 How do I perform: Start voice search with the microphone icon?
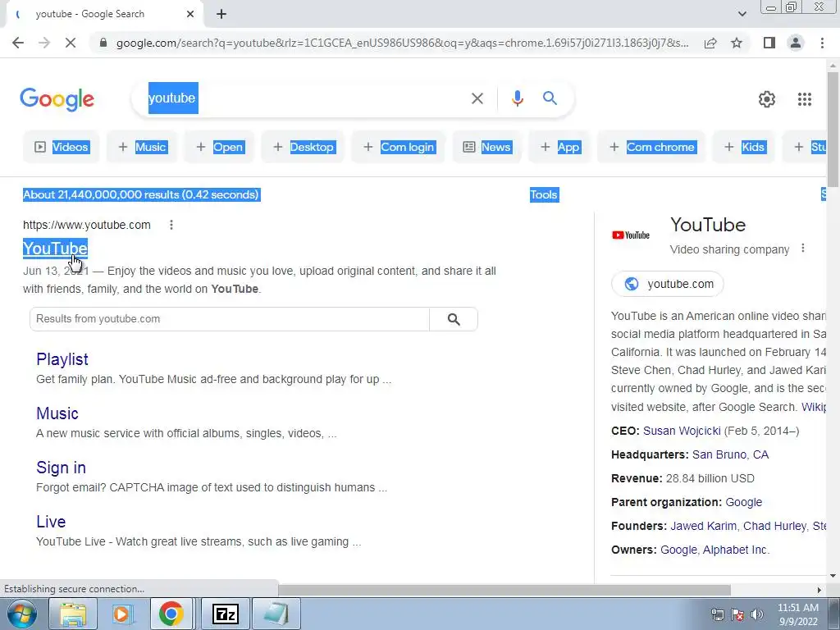pyautogui.click(x=517, y=98)
